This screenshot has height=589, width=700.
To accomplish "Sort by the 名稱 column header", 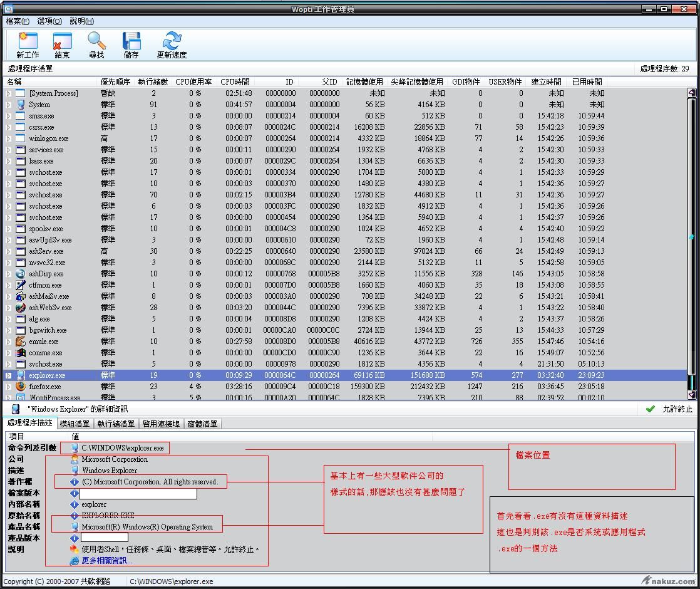I will tap(50, 82).
